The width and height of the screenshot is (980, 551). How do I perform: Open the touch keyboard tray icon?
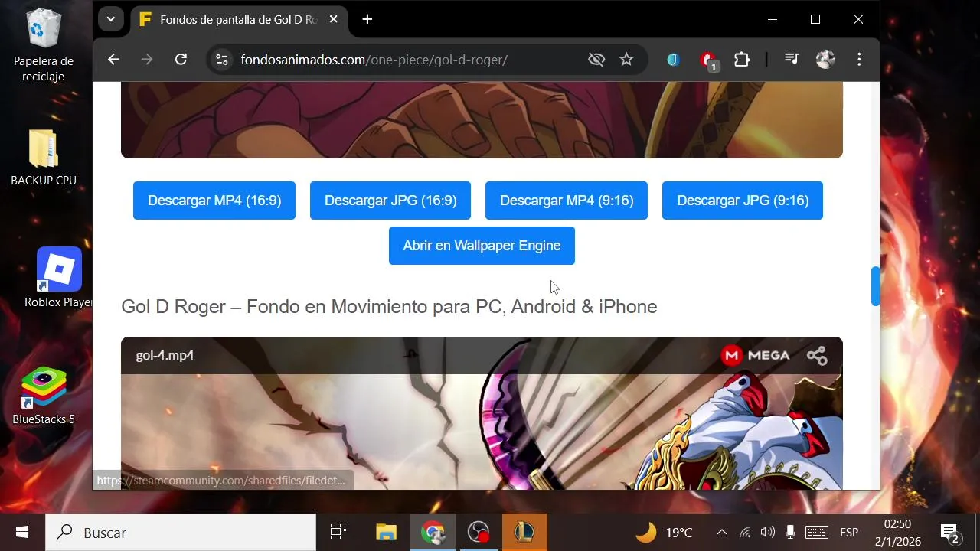[x=817, y=533]
